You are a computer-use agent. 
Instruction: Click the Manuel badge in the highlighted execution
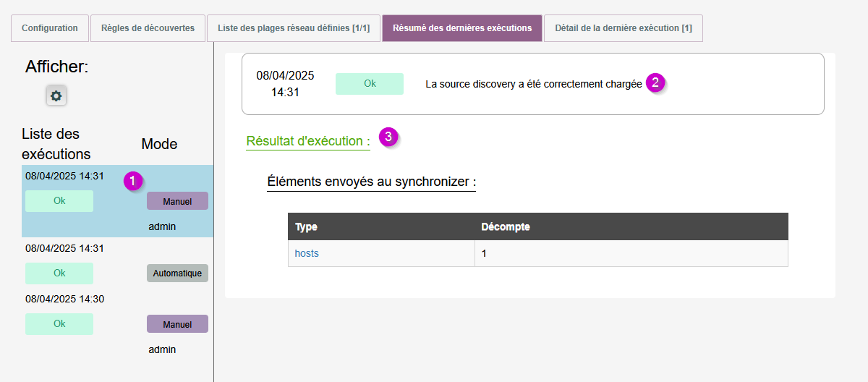(177, 201)
